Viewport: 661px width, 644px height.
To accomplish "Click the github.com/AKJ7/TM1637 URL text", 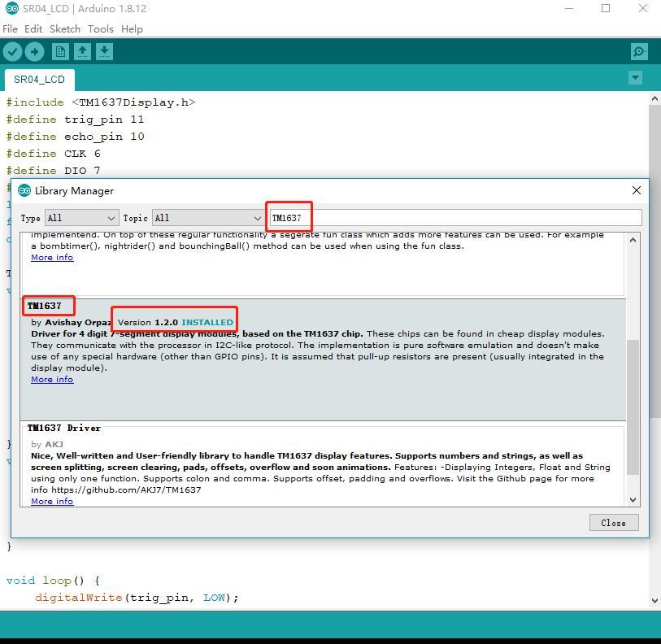I will [x=126, y=490].
